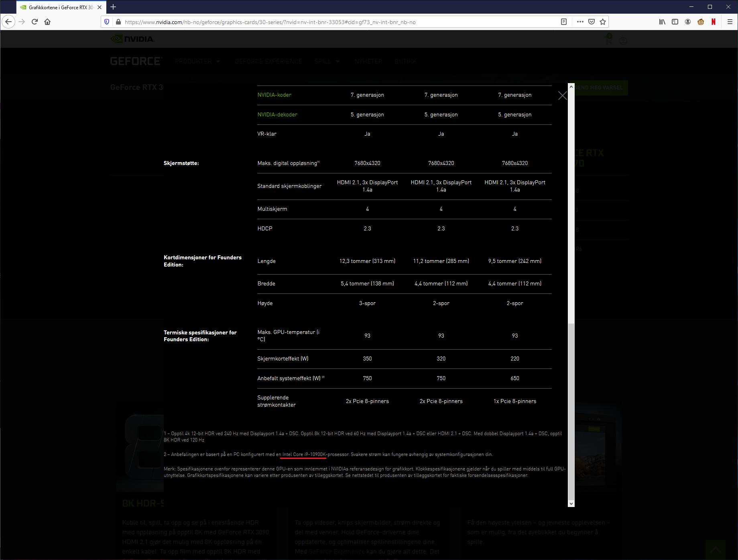Click the Multiskjerm row label
The width and height of the screenshot is (738, 560).
coord(272,209)
